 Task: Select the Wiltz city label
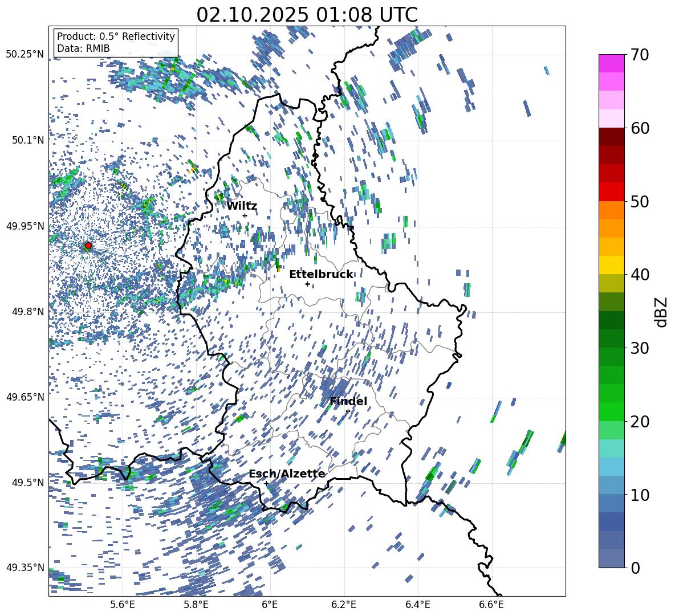242,206
